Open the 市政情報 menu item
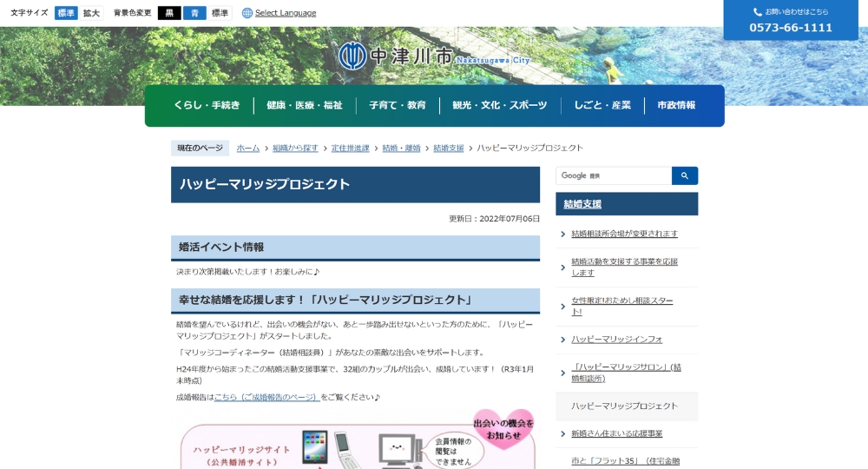This screenshot has height=469, width=868. click(676, 105)
